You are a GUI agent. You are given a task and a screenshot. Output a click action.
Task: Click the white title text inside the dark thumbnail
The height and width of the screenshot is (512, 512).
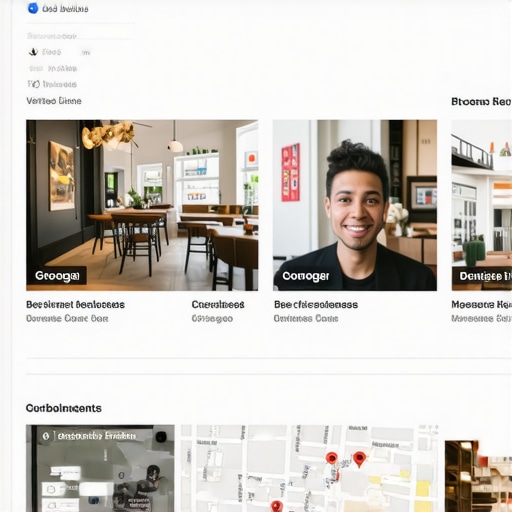point(97,436)
